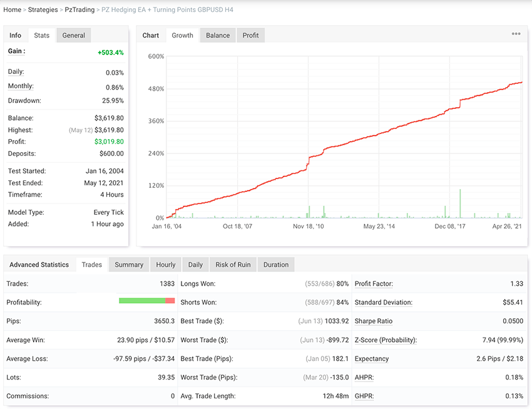532x409 pixels.
Task: Click the Gain label
Action: 16,51
